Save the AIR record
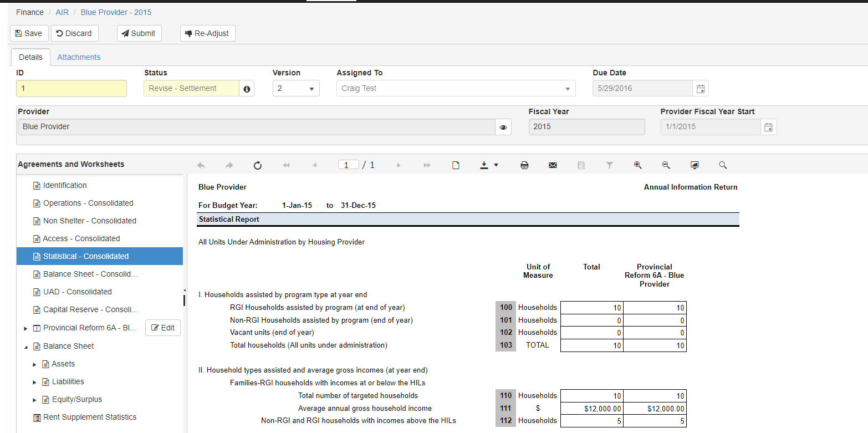 tap(29, 33)
